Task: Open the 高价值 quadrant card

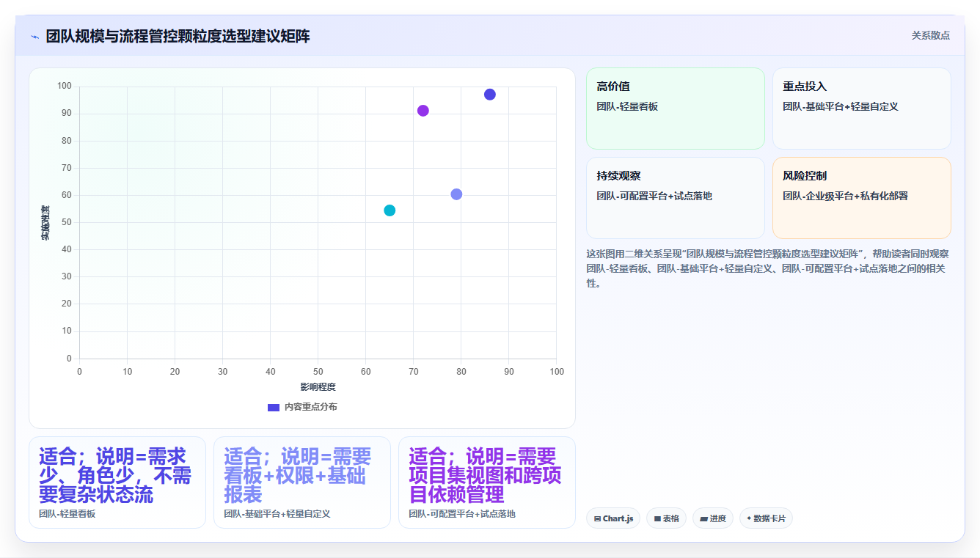Action: [676, 109]
